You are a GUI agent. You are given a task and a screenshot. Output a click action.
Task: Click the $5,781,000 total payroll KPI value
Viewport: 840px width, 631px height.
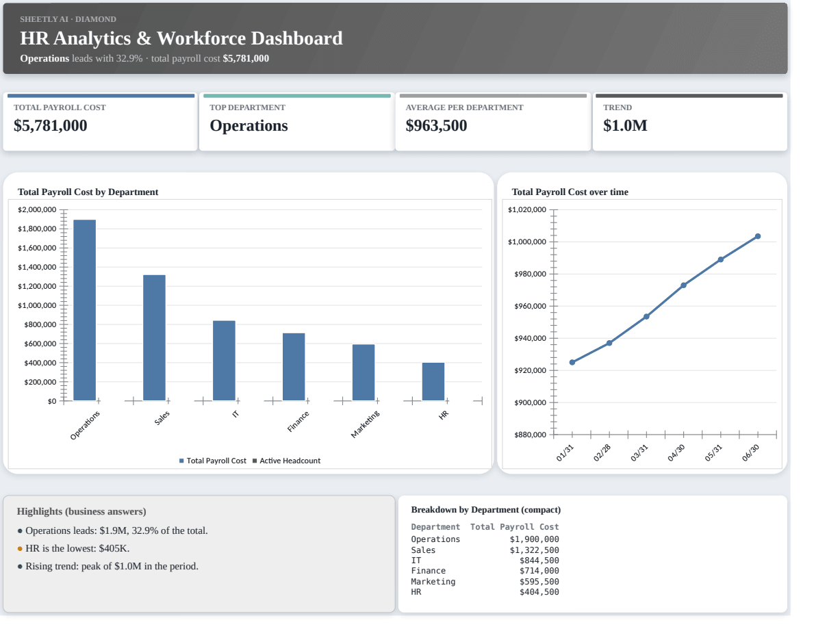[51, 126]
